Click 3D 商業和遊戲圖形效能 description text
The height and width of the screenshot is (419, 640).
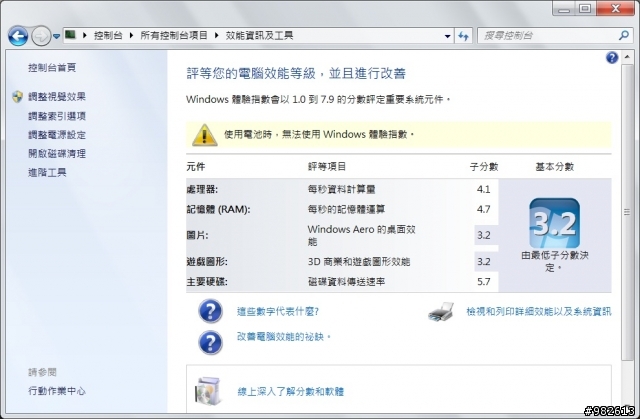(359, 262)
